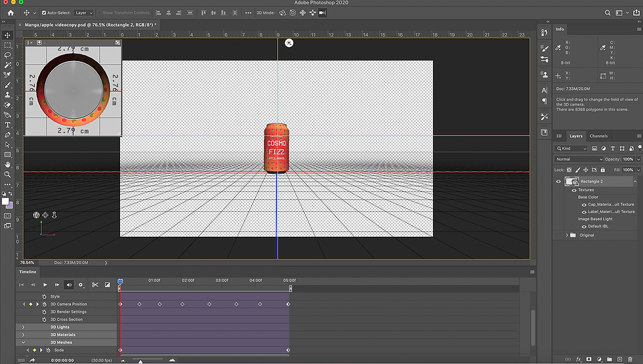The height and width of the screenshot is (364, 643).
Task: Select the Pen tool
Action: (x=7, y=135)
